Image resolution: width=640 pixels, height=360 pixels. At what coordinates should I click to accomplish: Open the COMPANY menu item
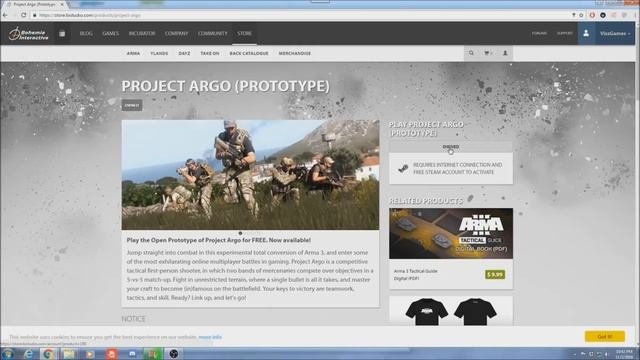(176, 33)
